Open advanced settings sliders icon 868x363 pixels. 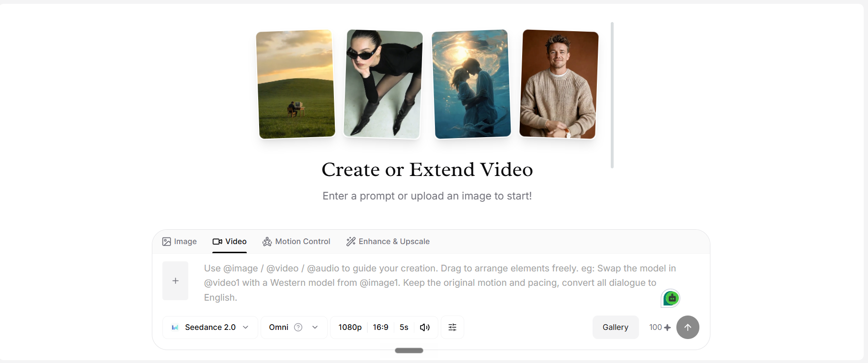[x=452, y=328]
